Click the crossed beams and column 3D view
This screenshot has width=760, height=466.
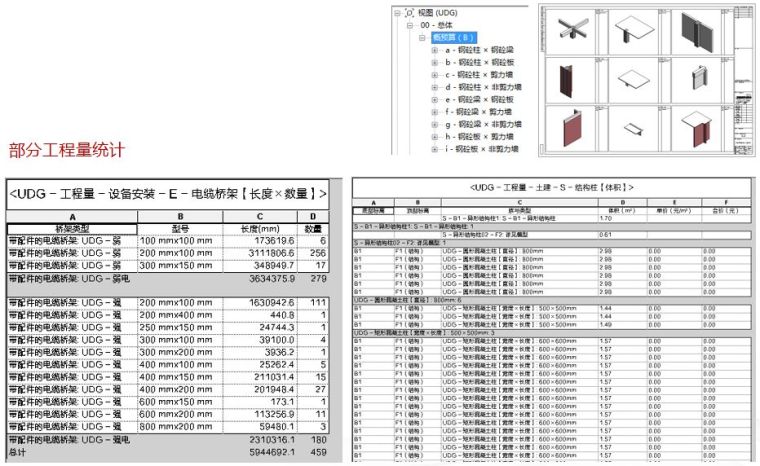tap(573, 29)
